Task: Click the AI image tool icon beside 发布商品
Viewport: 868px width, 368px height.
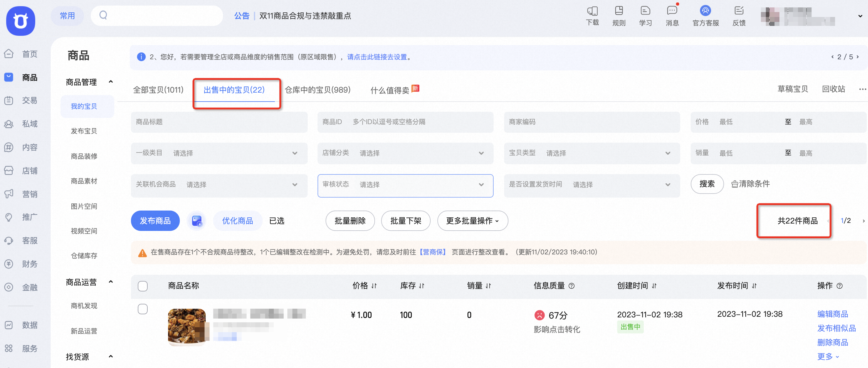Action: click(x=197, y=221)
